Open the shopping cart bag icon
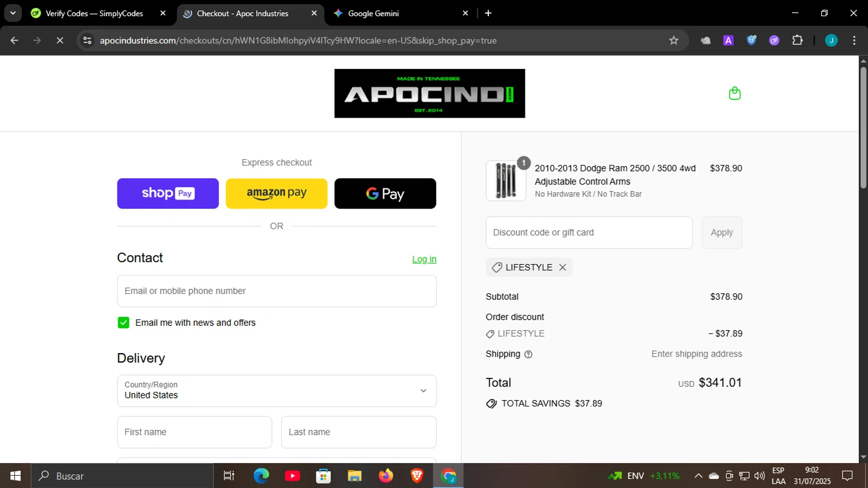The image size is (868, 488). click(x=734, y=93)
